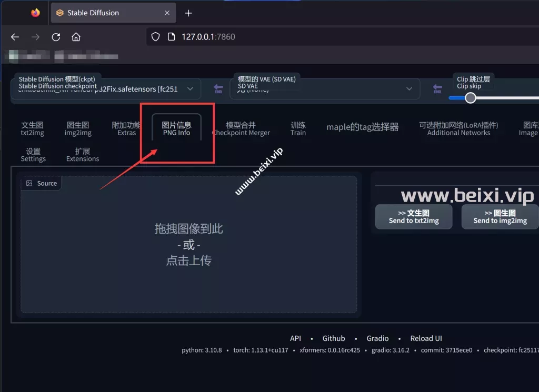Screen dimensions: 539x392
Task: Open the Checkpoint Merger tab
Action: click(x=241, y=129)
